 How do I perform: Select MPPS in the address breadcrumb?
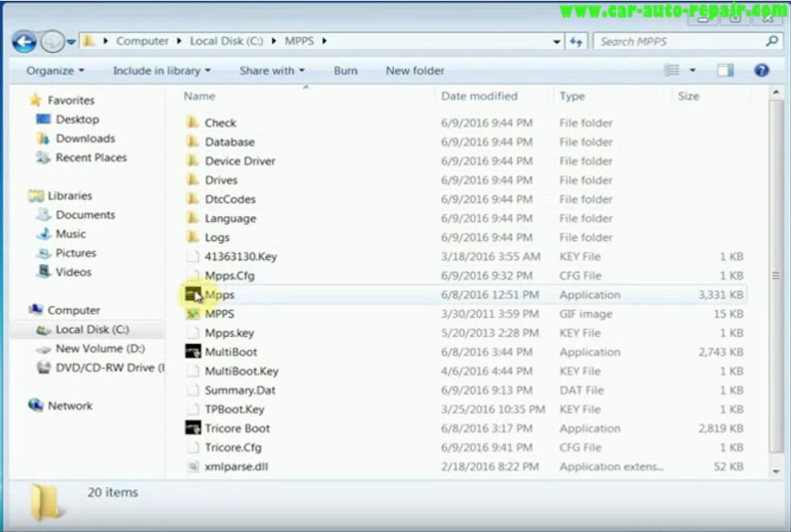pyautogui.click(x=299, y=41)
